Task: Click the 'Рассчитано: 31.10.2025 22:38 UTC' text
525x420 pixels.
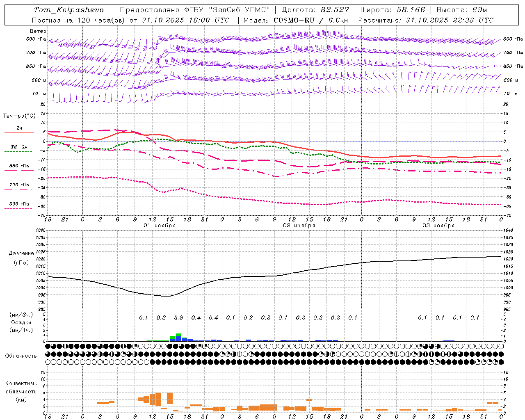Action: [x=426, y=20]
